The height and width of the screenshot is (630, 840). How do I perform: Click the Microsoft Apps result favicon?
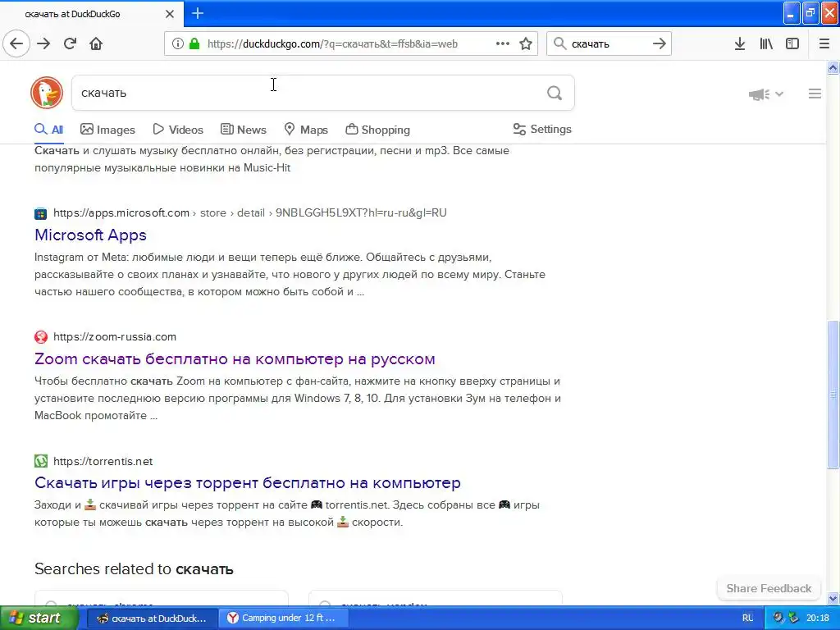point(41,214)
